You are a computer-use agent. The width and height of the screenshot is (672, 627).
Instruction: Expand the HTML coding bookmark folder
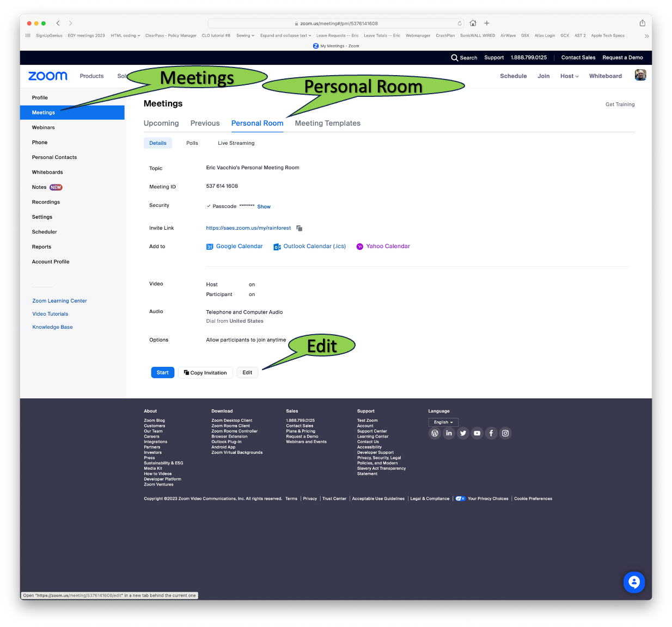pos(125,35)
